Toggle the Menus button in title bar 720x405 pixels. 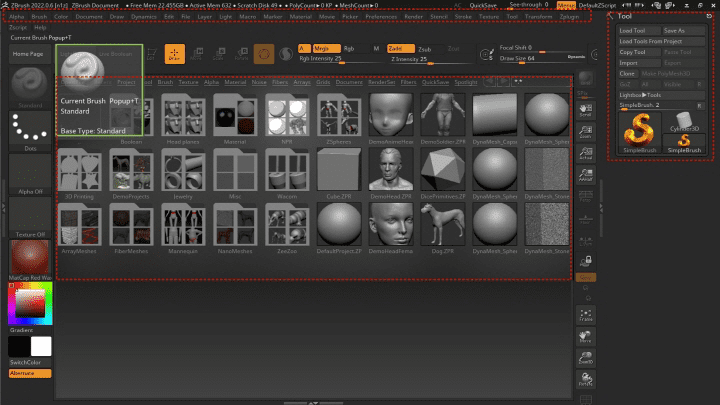coord(566,5)
